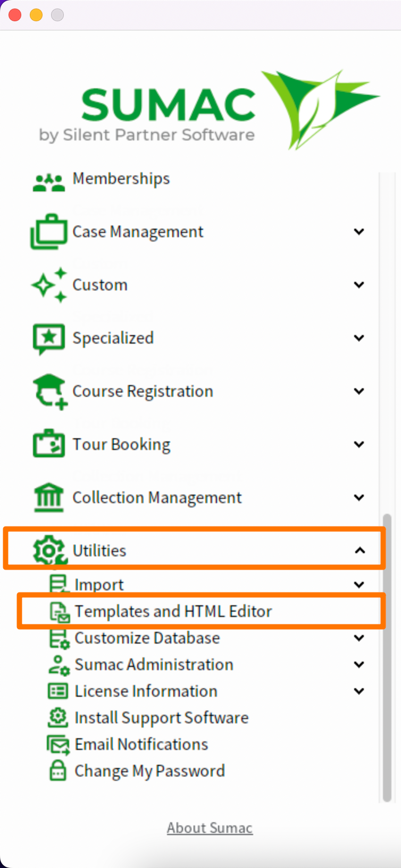This screenshot has height=868, width=401.
Task: Click the Specialized star icon
Action: [49, 338]
